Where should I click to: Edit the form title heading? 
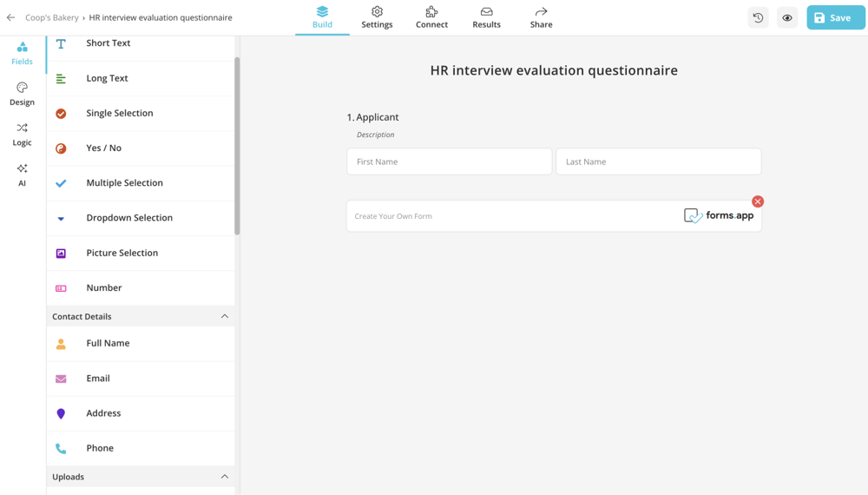pyautogui.click(x=554, y=70)
